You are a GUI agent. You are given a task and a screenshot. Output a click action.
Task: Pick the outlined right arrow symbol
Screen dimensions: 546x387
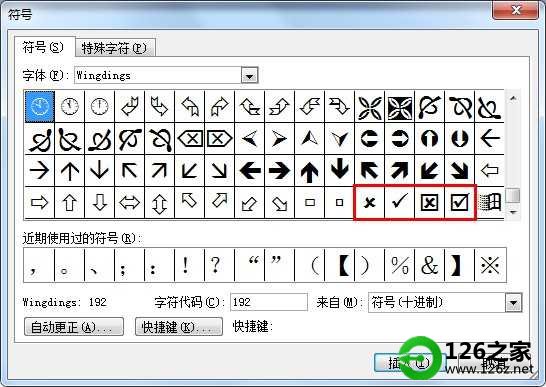40,202
